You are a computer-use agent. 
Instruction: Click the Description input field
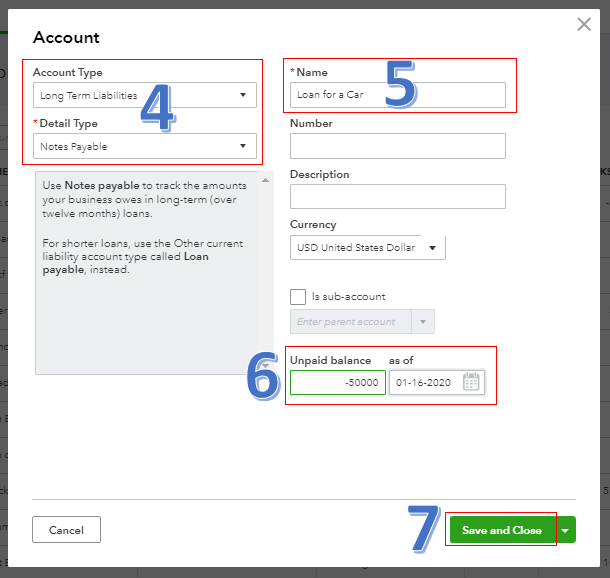pyautogui.click(x=398, y=196)
